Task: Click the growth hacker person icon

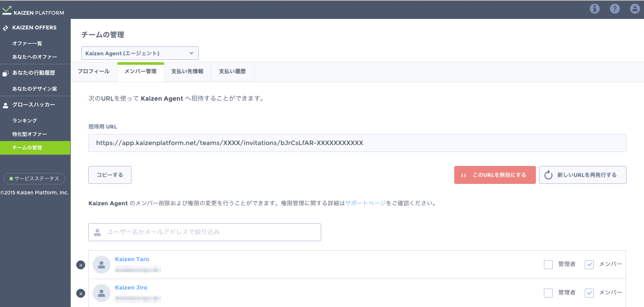Action: point(5,105)
